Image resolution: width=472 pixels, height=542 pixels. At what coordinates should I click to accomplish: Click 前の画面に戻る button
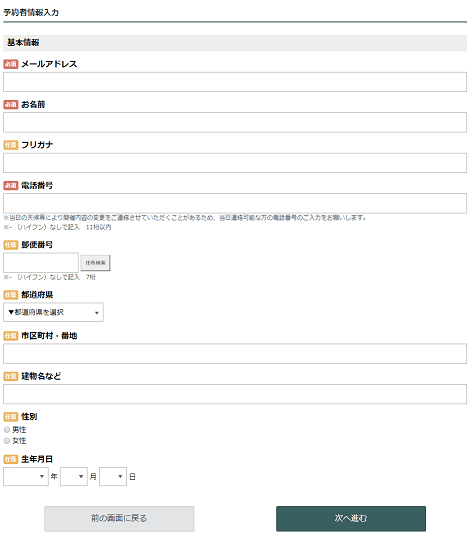tap(119, 518)
